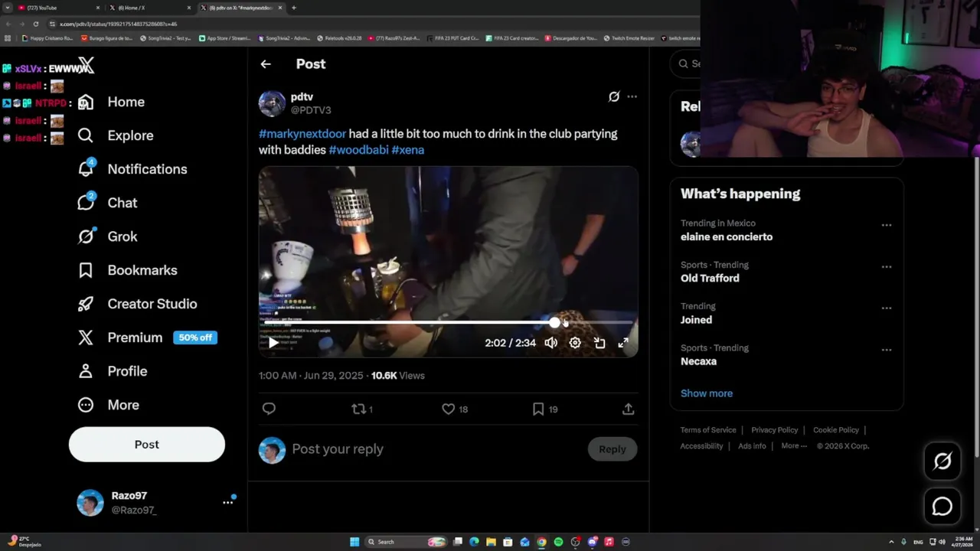
Task: Click the X logo at top left
Action: [87, 67]
